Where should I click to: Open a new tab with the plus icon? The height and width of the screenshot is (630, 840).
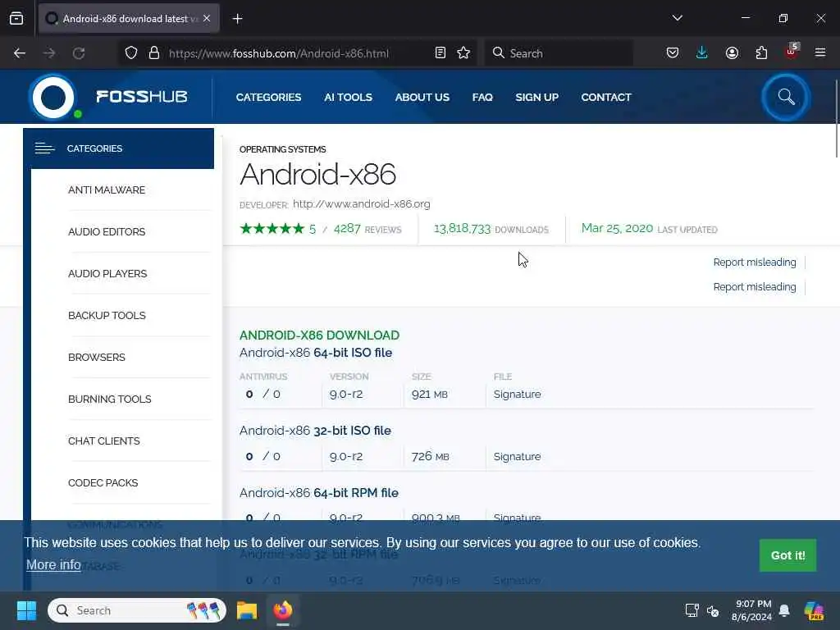[x=237, y=19]
